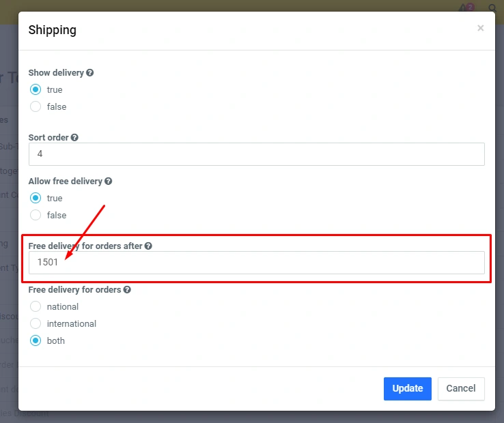Select both for free delivery orders
Viewport: 504px width, 423px height.
(x=36, y=340)
